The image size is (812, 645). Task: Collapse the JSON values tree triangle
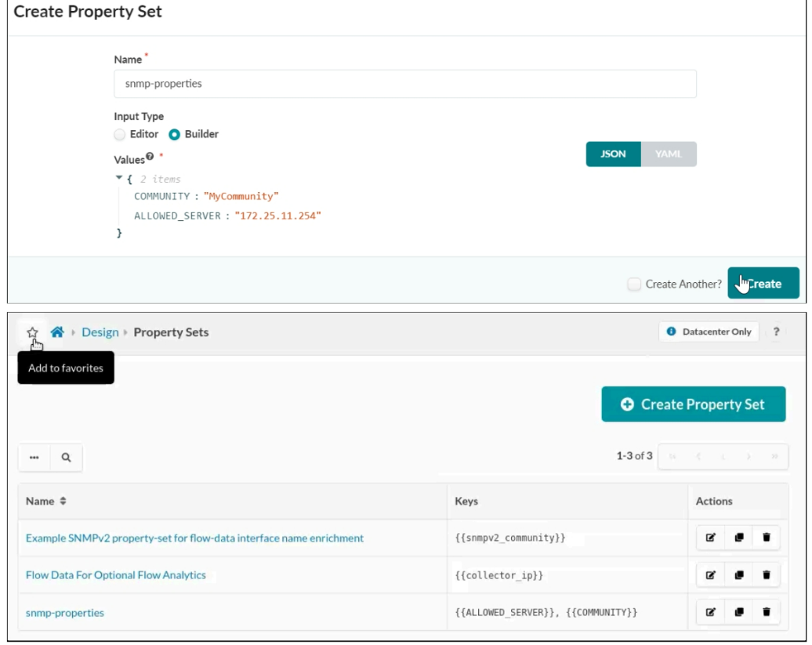pos(119,179)
